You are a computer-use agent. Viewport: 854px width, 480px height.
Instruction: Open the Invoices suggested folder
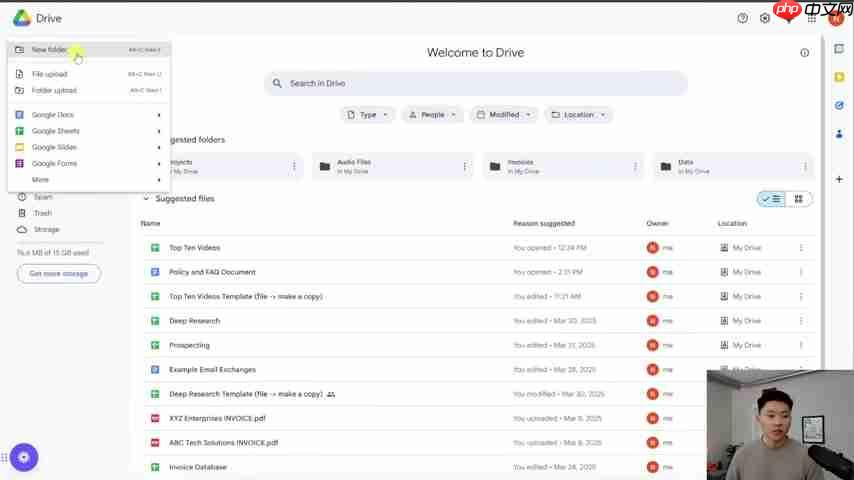(563, 166)
